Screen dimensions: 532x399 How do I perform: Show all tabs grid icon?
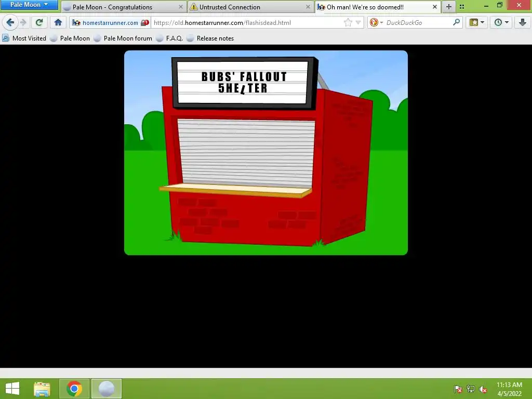pyautogui.click(x=462, y=7)
